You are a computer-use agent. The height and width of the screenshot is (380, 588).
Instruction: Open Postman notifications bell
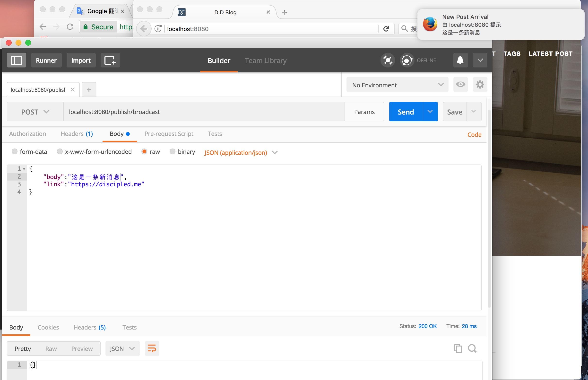(460, 60)
